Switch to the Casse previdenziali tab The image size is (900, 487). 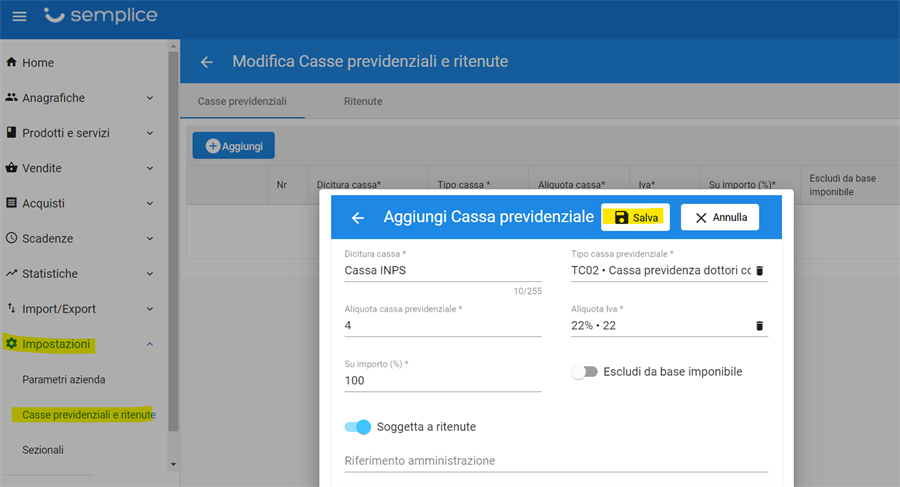(x=242, y=101)
